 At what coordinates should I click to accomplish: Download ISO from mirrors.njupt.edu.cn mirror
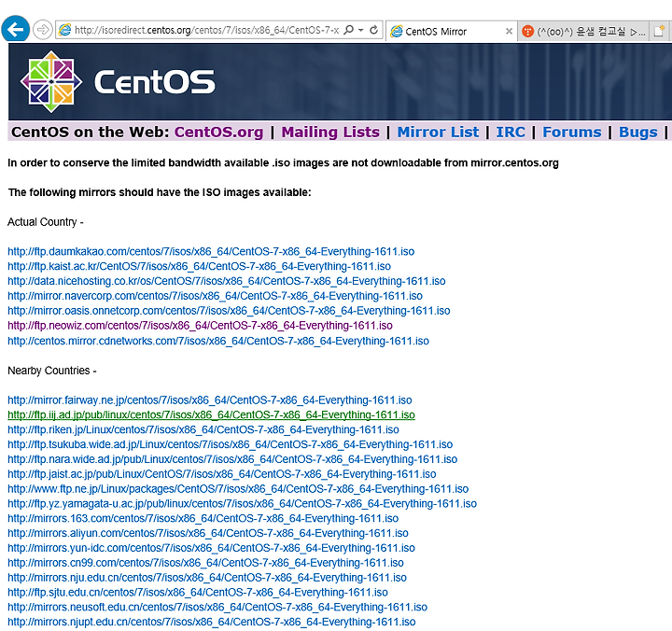212,622
